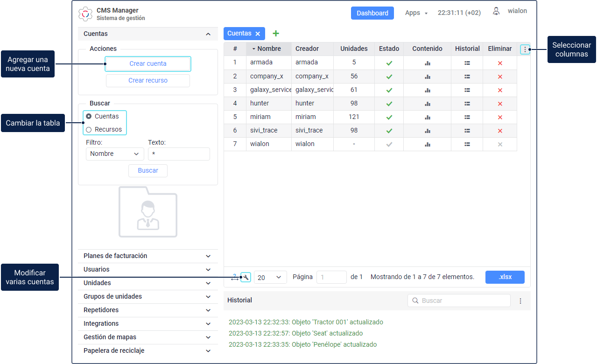The image size is (597, 364).
Task: Open the Historial panel options menu
Action: coord(520,301)
